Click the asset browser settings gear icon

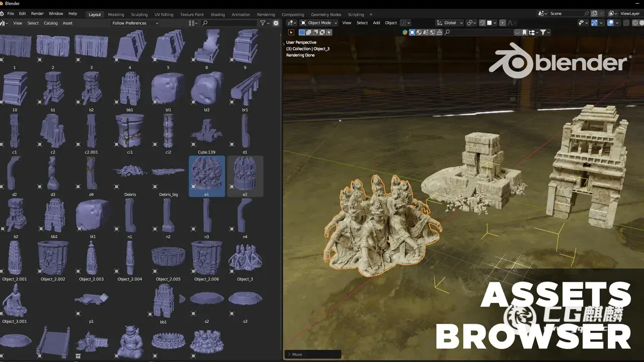276,23
